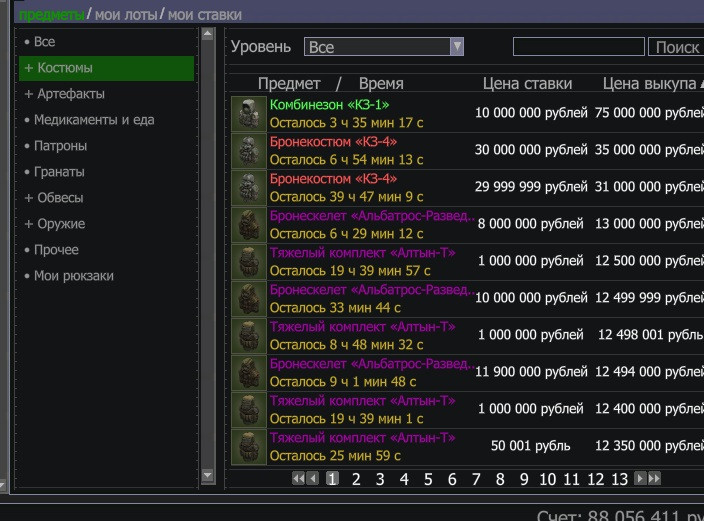Click the Альбатрос icon with 9 ч 1 мин left
The height and width of the screenshot is (521, 704).
(x=249, y=373)
